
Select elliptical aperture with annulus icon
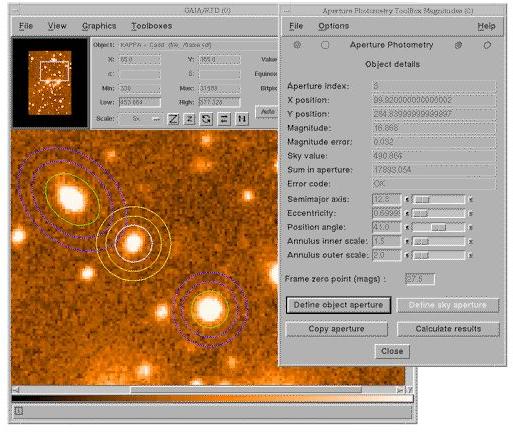[x=459, y=45]
